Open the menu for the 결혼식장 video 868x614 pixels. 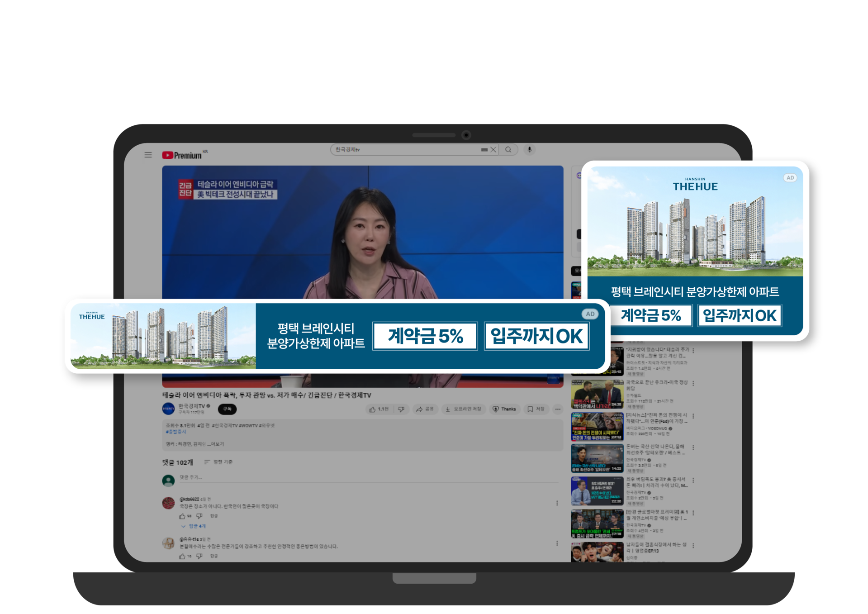(693, 546)
